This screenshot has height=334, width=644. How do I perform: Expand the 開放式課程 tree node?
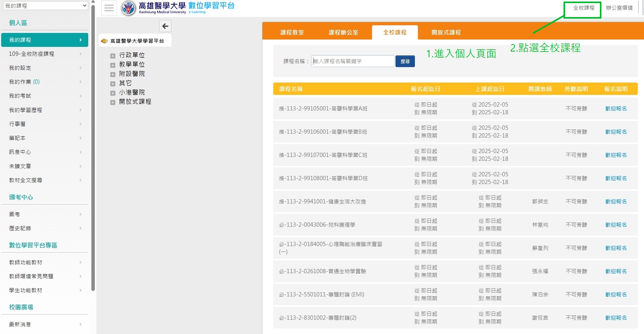click(x=113, y=102)
